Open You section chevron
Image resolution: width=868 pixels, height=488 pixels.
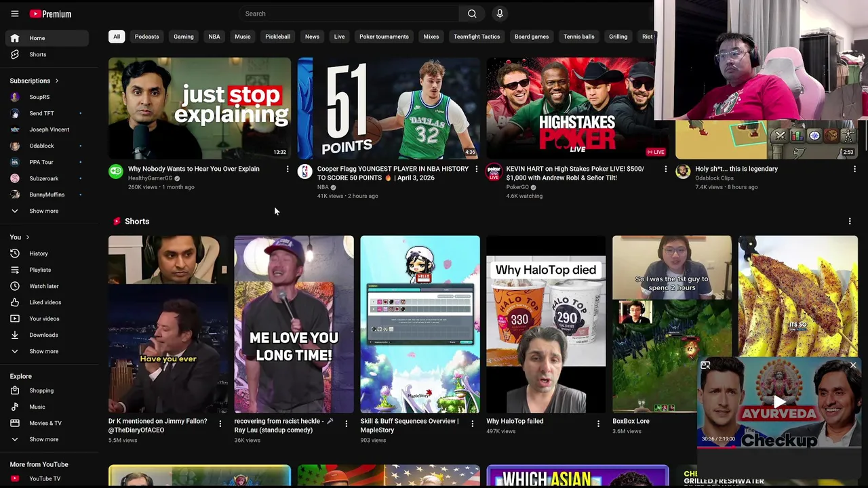[x=28, y=237]
